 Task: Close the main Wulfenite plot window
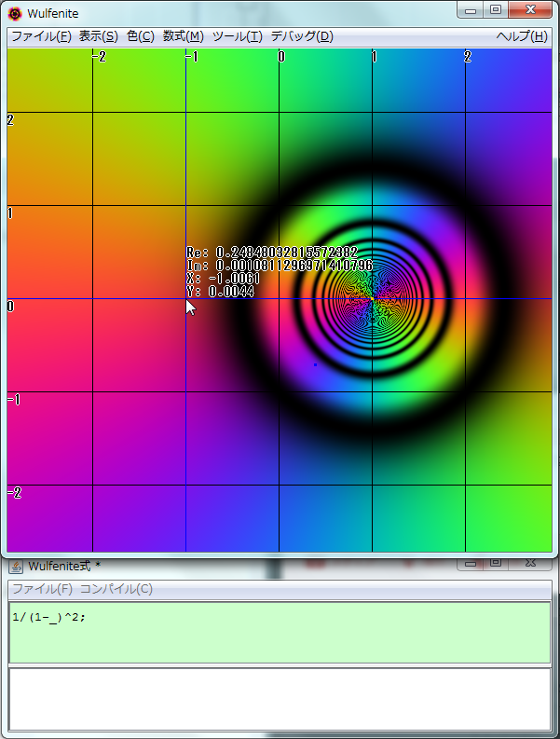point(530,10)
